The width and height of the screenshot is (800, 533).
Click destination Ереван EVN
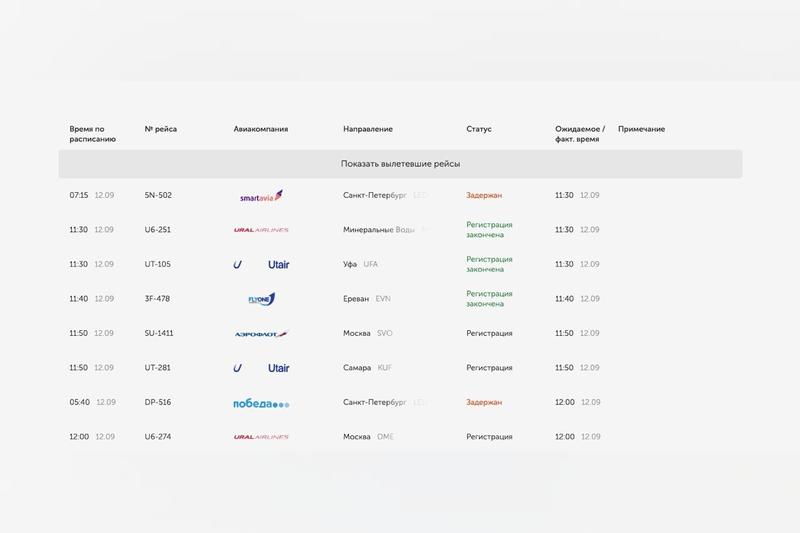click(367, 299)
